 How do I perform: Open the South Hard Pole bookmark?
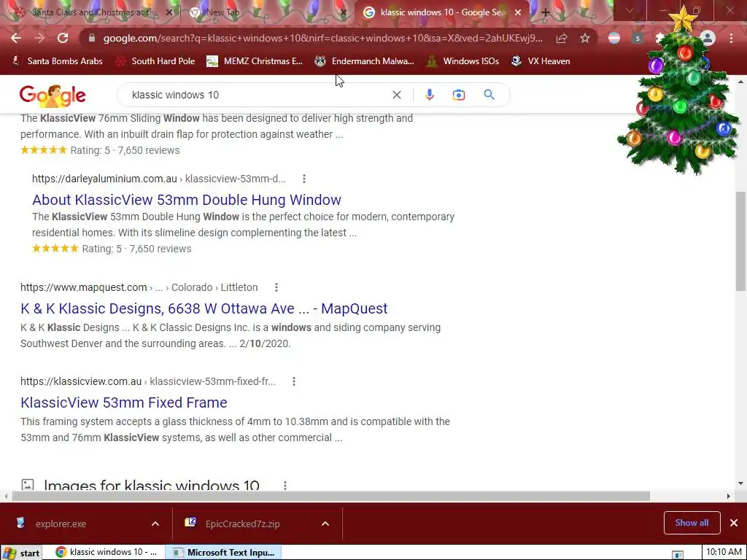156,61
